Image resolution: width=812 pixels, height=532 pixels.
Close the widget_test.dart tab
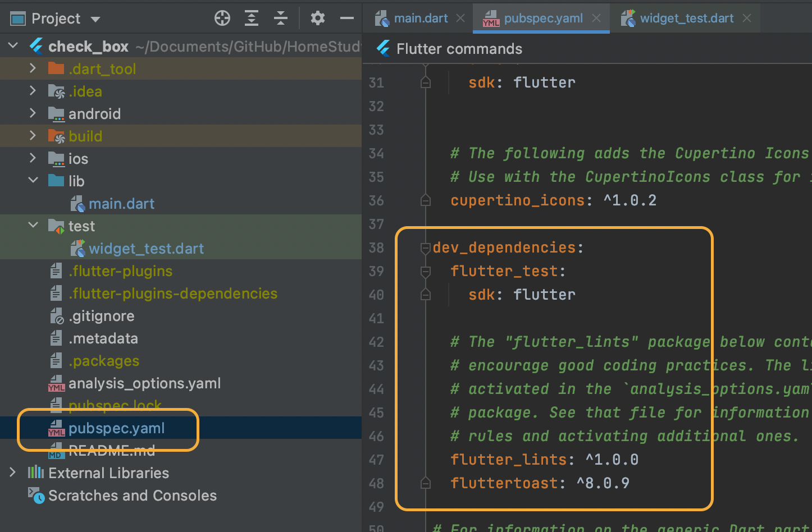click(747, 19)
